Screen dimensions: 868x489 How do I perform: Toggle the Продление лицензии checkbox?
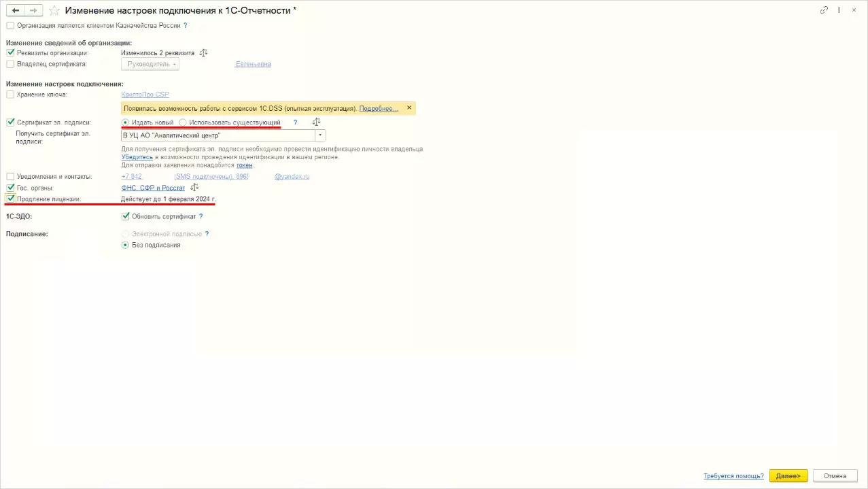10,199
